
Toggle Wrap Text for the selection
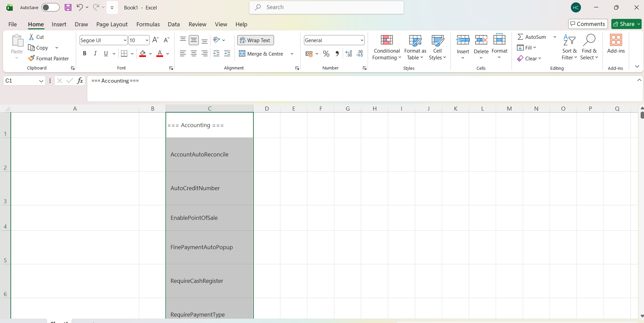pos(255,40)
